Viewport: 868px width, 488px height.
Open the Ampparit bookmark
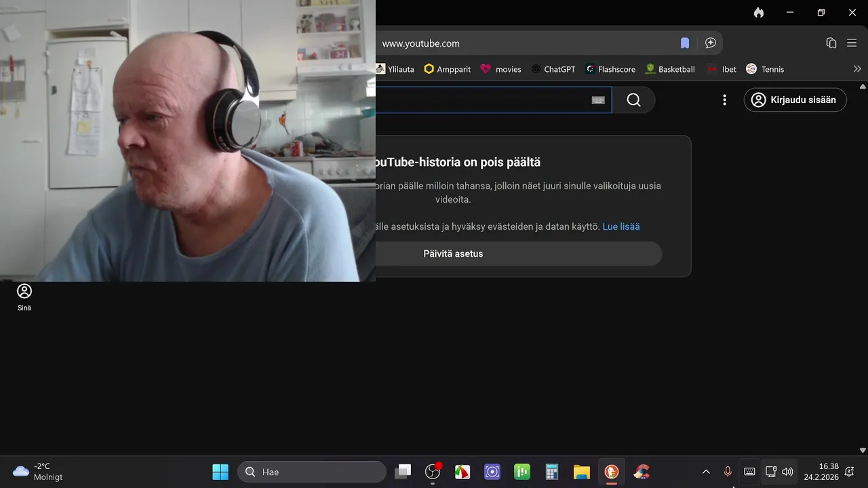[x=448, y=69]
